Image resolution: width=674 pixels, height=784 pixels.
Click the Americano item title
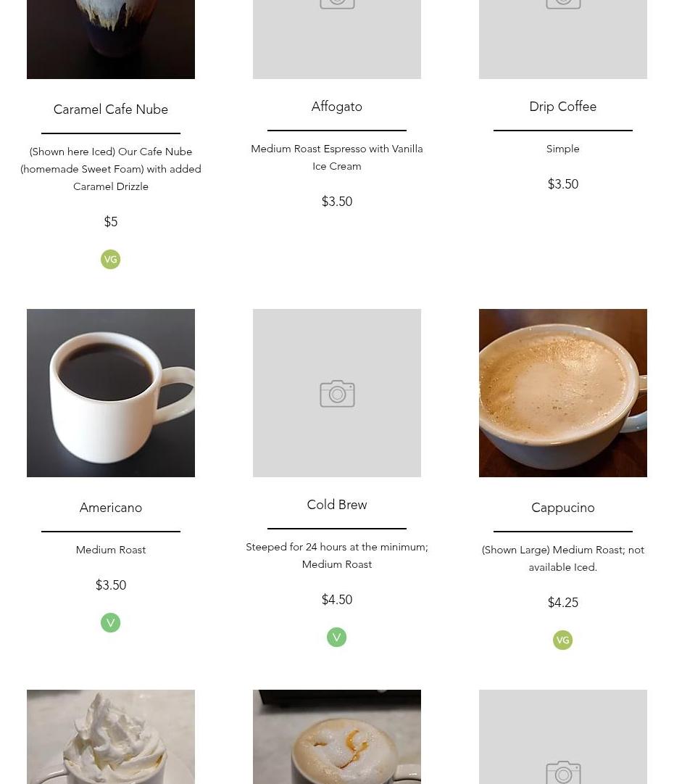111,508
